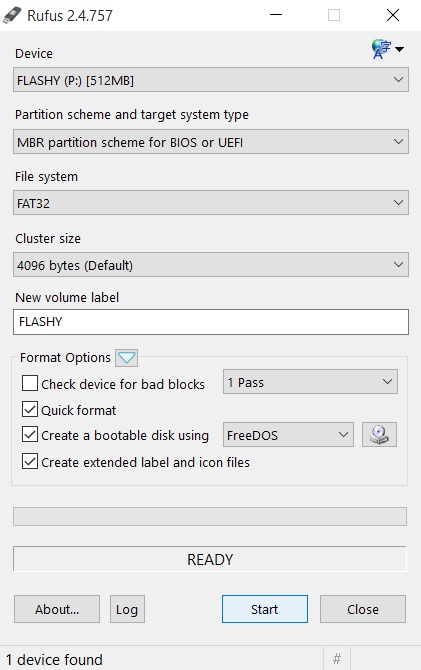Expand the Cluster size dropdown

(x=211, y=265)
